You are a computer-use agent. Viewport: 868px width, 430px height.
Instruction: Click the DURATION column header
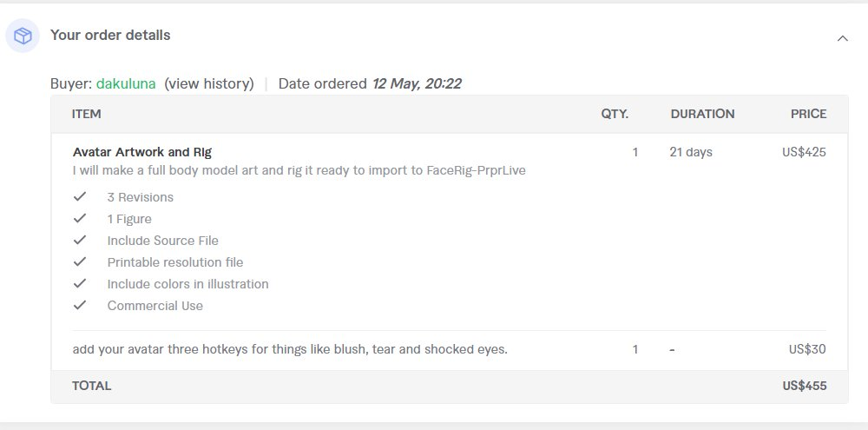click(702, 114)
